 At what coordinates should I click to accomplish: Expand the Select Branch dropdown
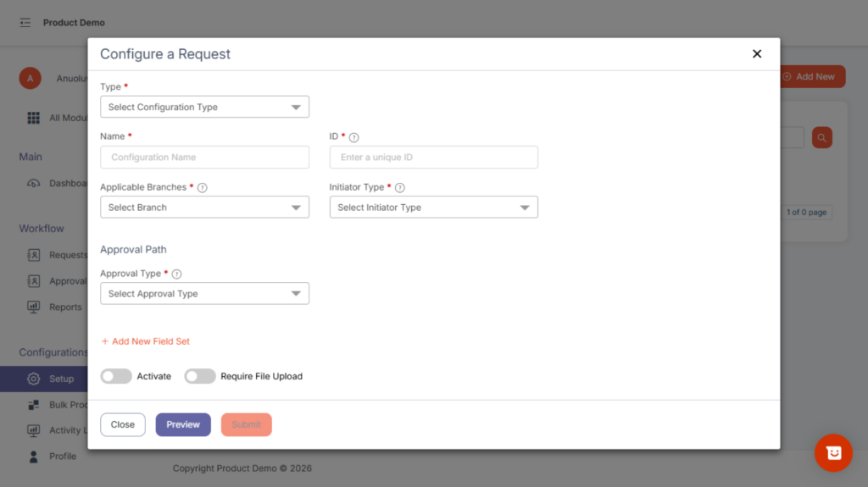[204, 208]
